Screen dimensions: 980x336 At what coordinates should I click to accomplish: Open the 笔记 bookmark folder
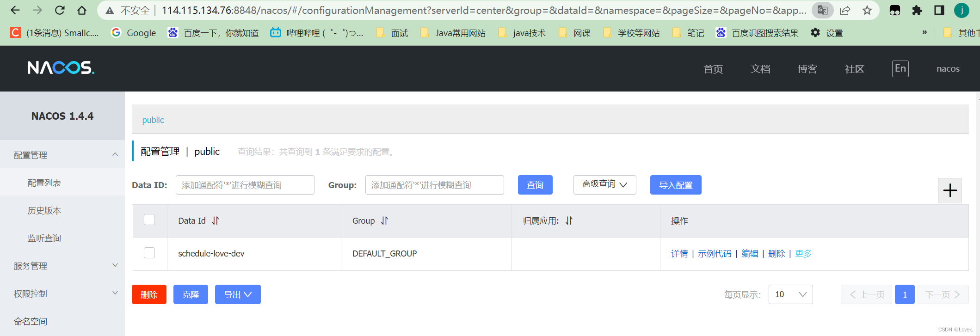688,33
